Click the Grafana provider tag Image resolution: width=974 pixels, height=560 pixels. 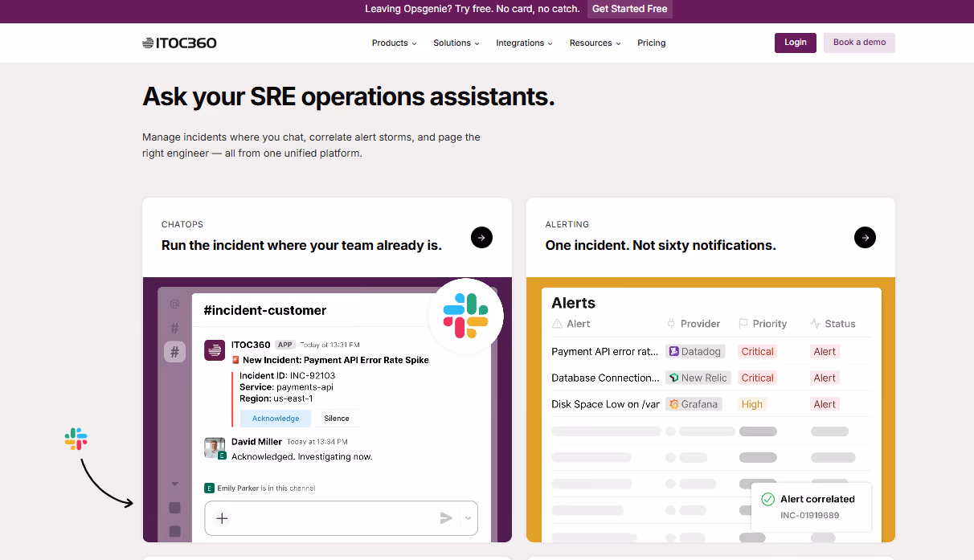point(694,404)
